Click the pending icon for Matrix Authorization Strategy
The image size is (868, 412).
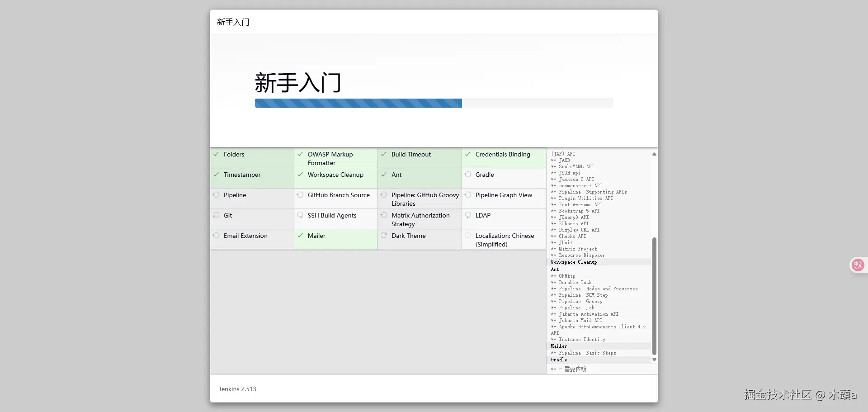coord(384,215)
